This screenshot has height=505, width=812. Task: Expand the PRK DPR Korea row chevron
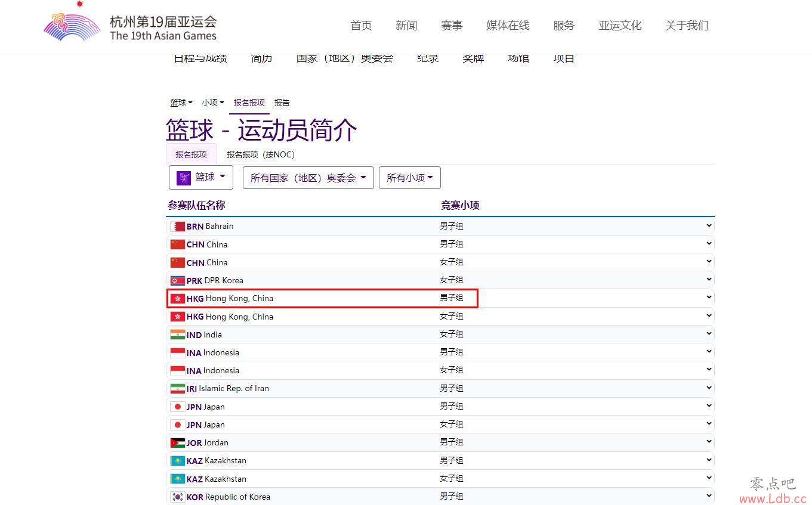pos(709,279)
